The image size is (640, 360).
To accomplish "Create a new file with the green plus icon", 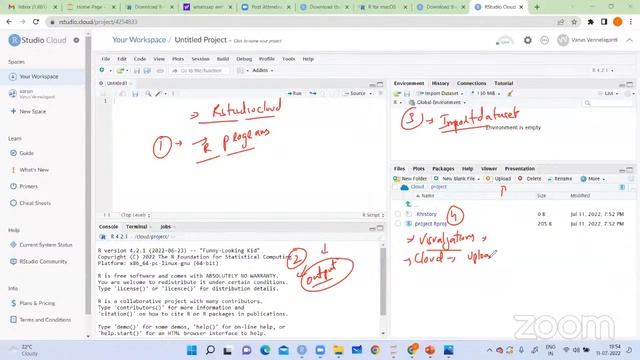I will (x=102, y=70).
